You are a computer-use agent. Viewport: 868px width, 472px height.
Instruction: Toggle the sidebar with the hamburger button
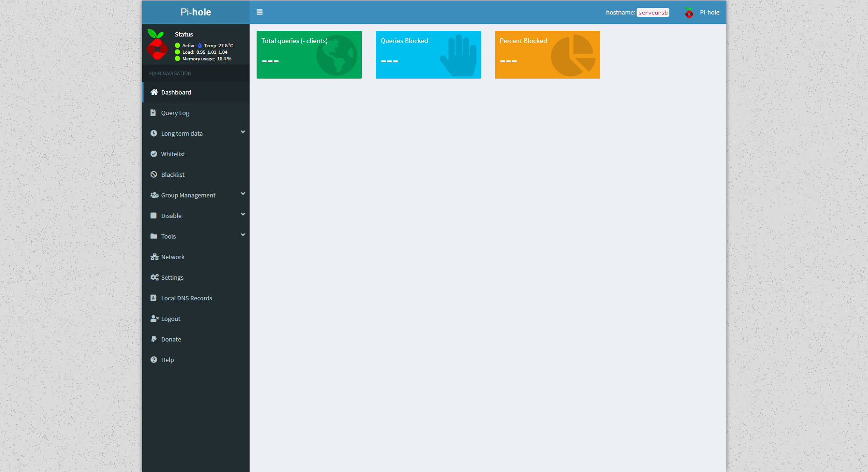[259, 12]
